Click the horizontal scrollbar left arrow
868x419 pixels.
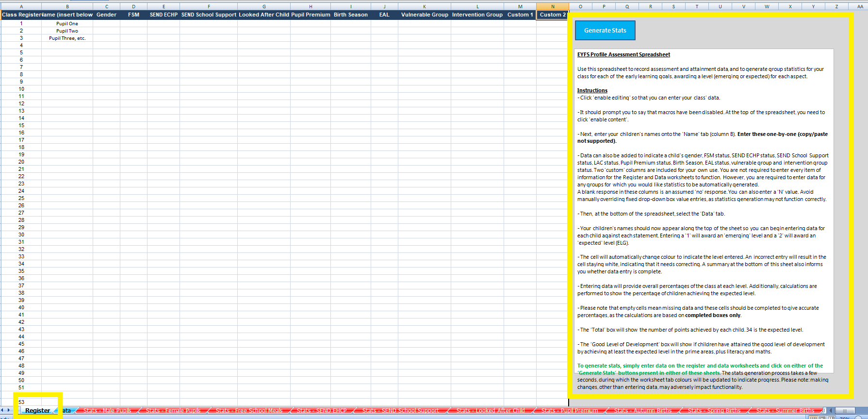coord(831,411)
